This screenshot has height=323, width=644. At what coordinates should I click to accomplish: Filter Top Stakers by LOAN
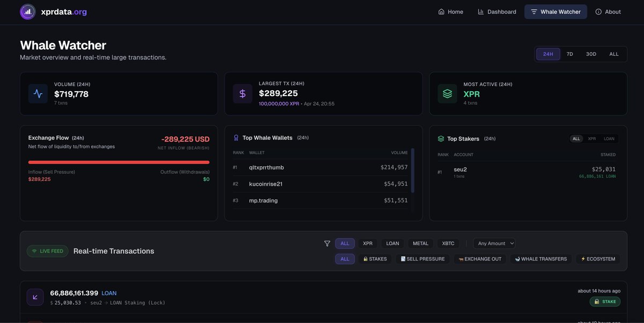[x=609, y=138]
